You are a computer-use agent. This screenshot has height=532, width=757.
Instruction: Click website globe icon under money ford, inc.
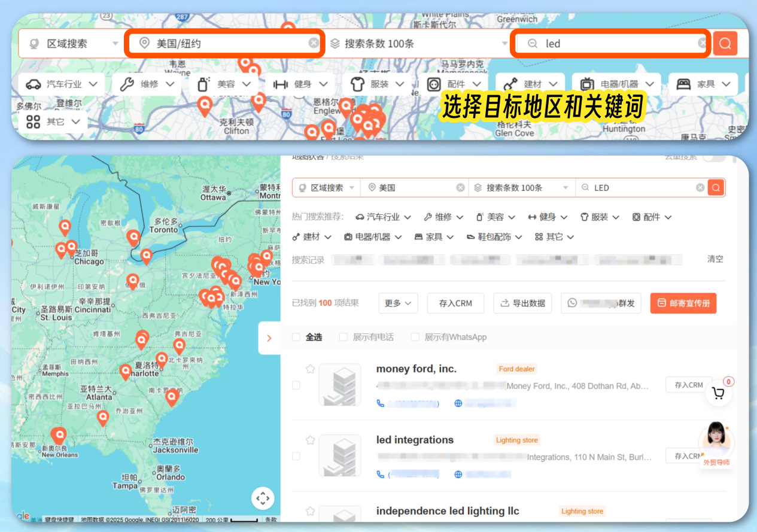pyautogui.click(x=458, y=403)
